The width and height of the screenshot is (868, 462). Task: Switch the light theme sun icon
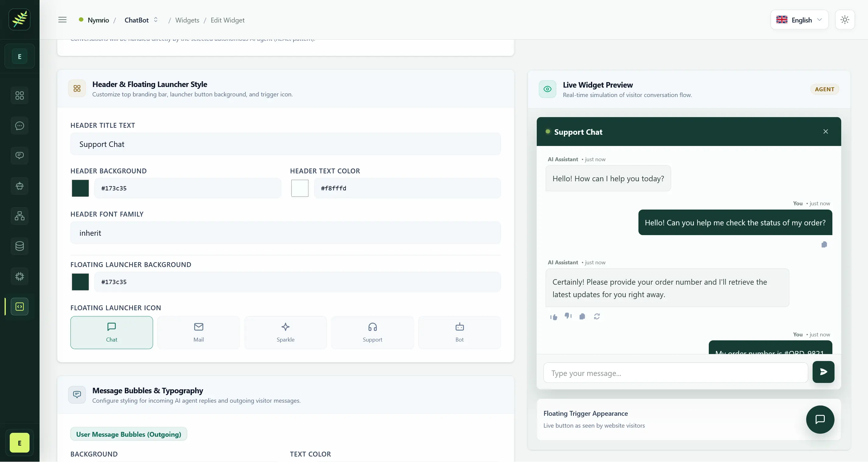click(845, 20)
